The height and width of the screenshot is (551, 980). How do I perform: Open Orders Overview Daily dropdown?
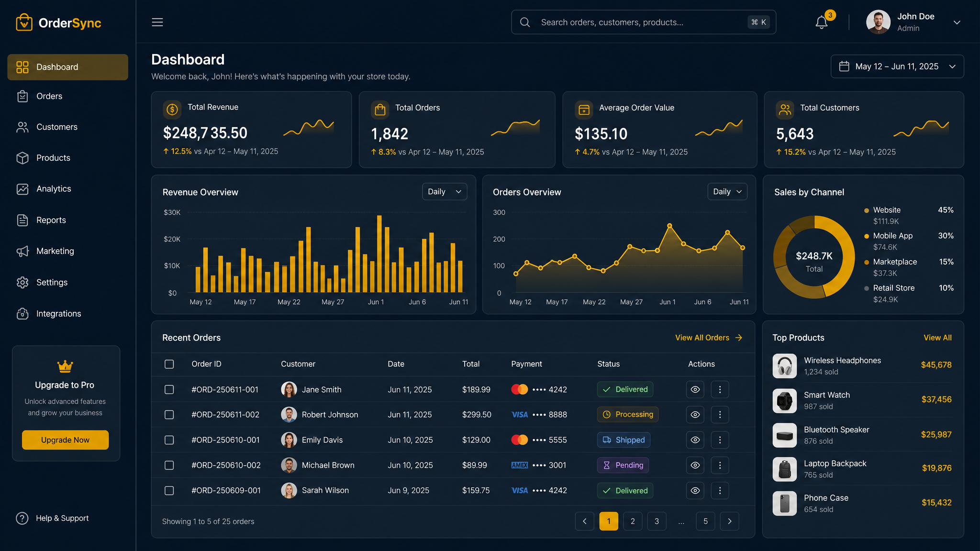click(x=727, y=192)
